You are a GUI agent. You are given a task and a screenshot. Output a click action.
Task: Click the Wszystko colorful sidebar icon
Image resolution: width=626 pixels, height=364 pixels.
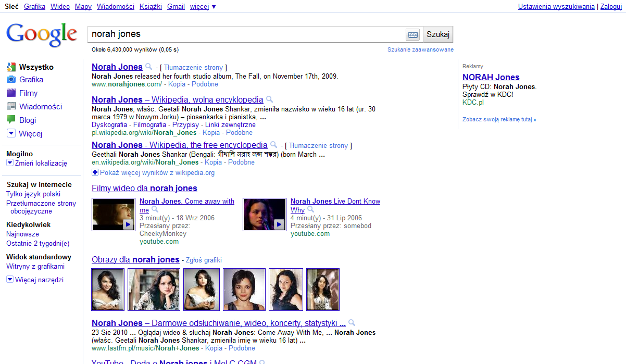(11, 67)
